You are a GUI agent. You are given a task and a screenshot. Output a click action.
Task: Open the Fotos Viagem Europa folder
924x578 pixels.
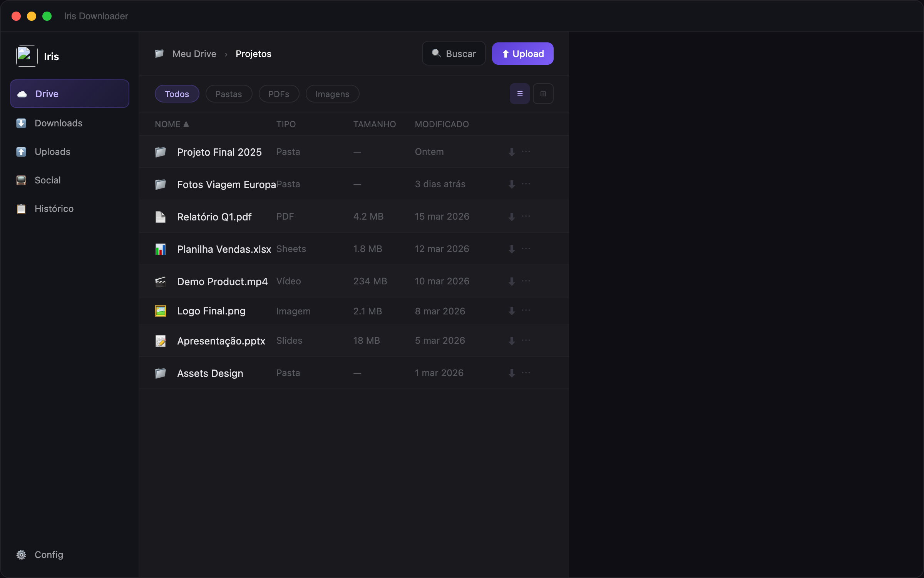226,184
